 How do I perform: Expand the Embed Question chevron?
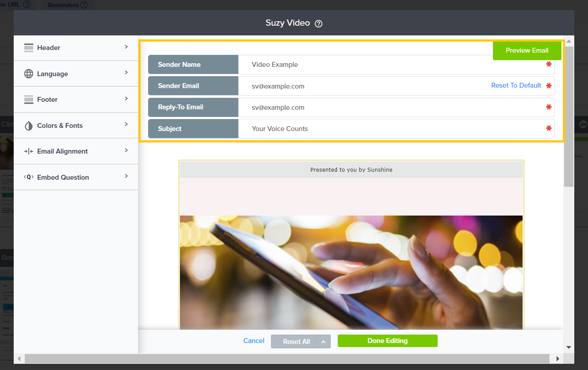tap(126, 176)
